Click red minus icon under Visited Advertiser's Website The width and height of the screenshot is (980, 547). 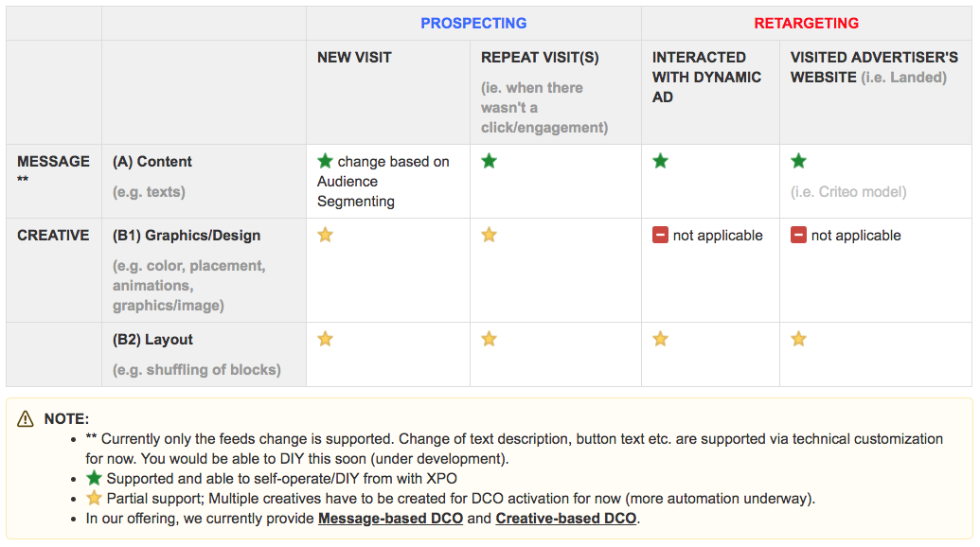(798, 235)
